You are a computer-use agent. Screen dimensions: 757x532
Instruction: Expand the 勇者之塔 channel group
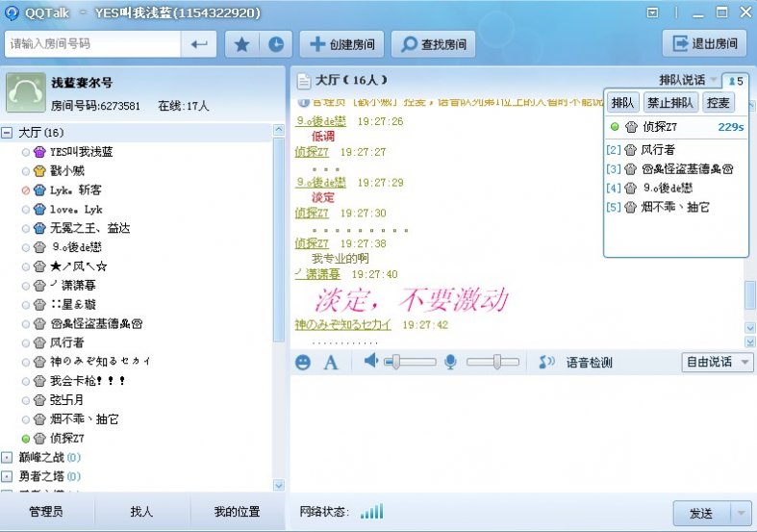(x=7, y=476)
